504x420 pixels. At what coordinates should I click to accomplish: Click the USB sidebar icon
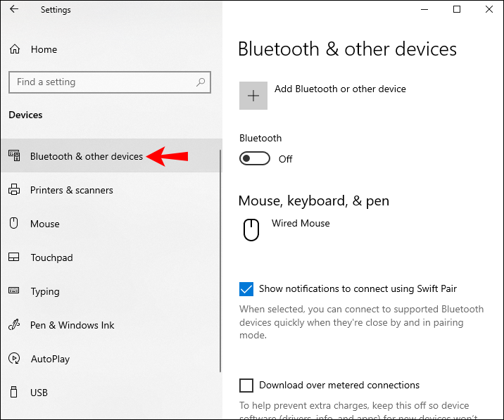[x=14, y=393]
